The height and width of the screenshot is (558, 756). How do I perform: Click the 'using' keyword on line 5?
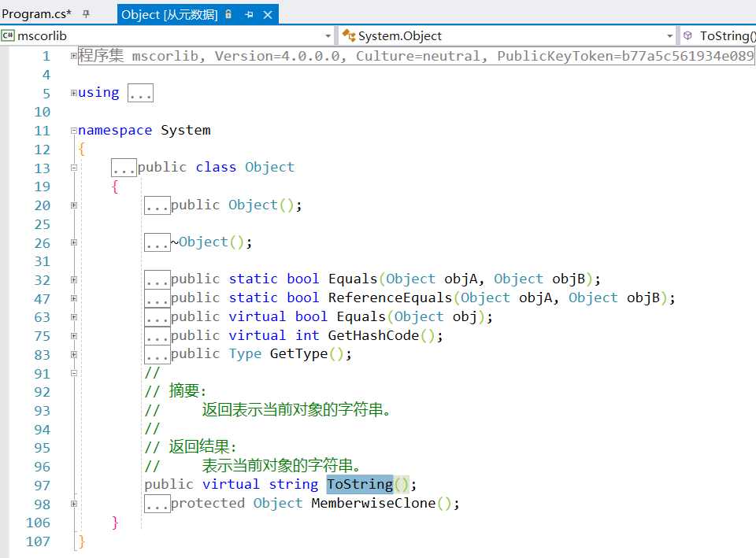coord(98,93)
